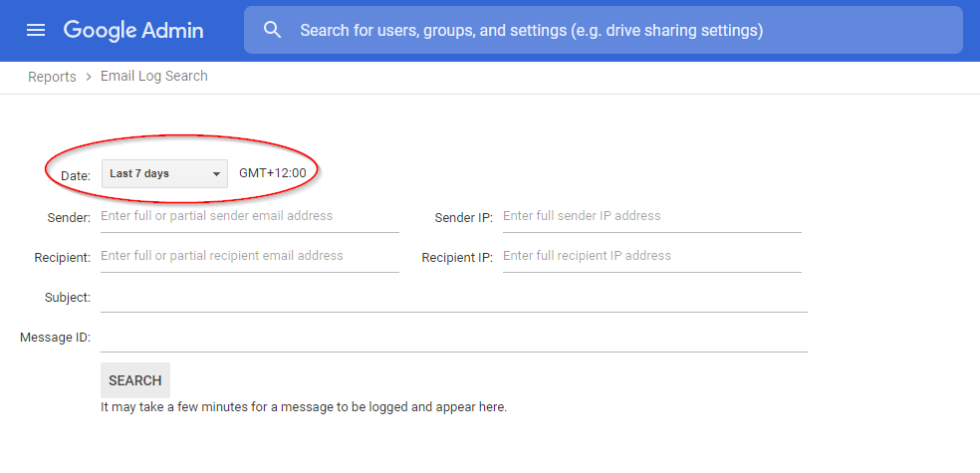Select Email Log Search breadcrumb

(154, 76)
